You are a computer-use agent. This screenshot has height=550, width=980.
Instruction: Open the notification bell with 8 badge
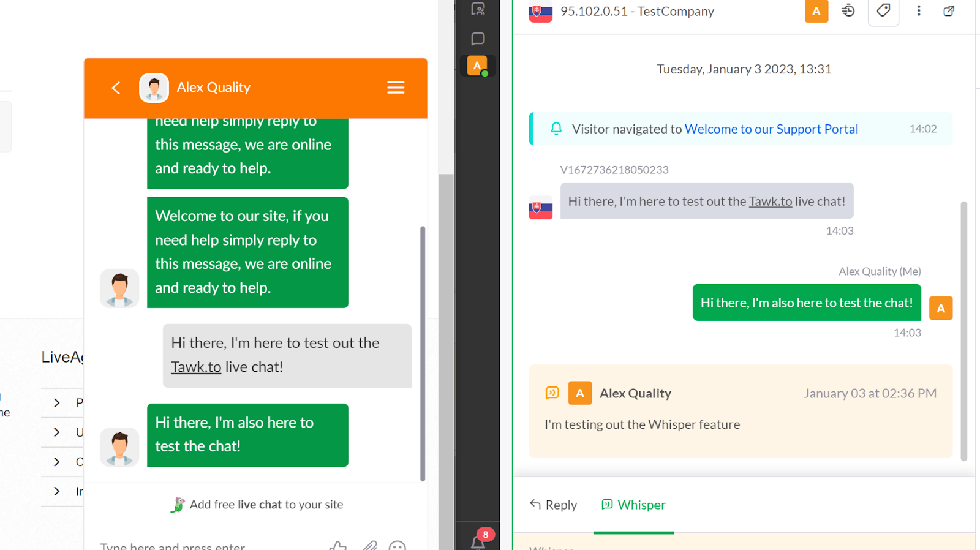click(478, 541)
